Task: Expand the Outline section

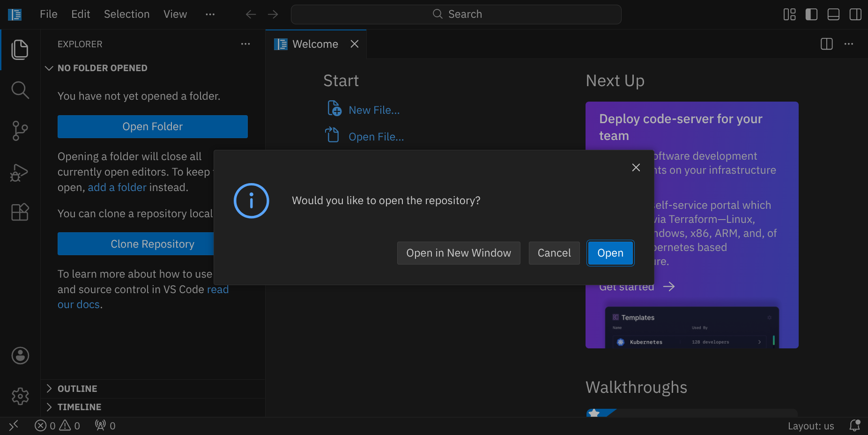Action: pyautogui.click(x=77, y=389)
